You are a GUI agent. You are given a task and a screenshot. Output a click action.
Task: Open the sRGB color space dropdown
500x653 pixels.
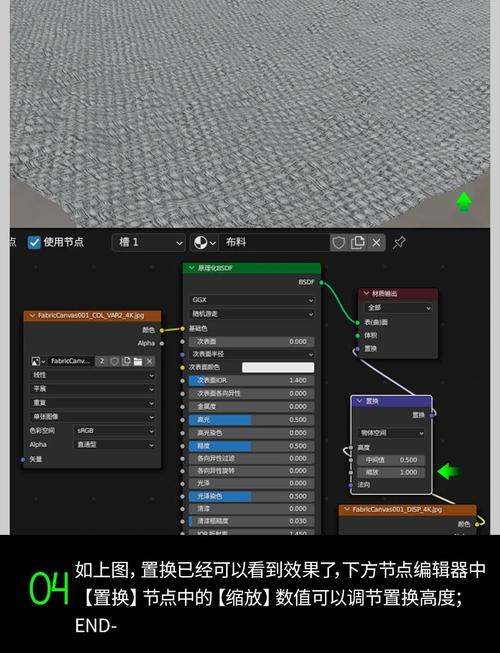tap(115, 431)
